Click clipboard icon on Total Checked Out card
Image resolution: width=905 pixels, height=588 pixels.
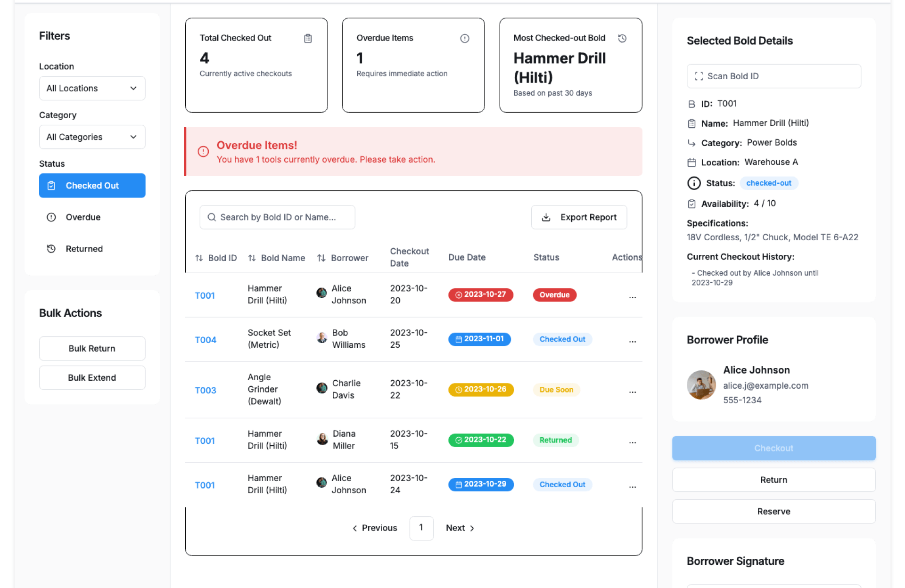coord(308,39)
